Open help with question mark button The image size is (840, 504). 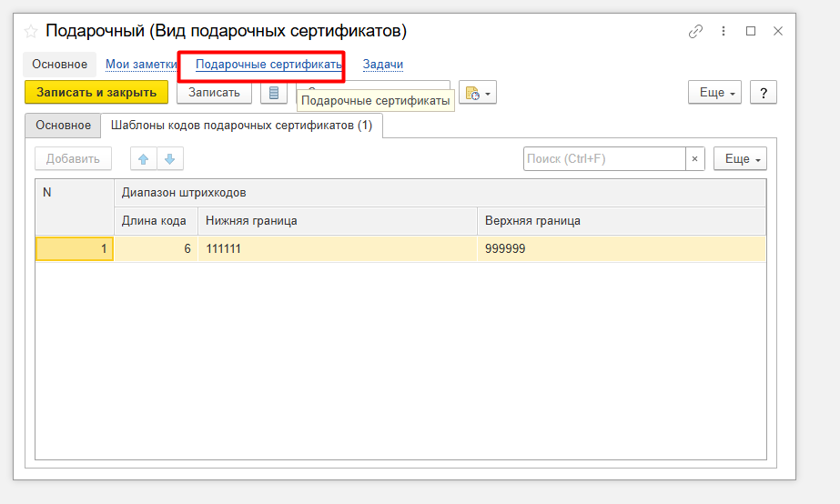coord(763,93)
